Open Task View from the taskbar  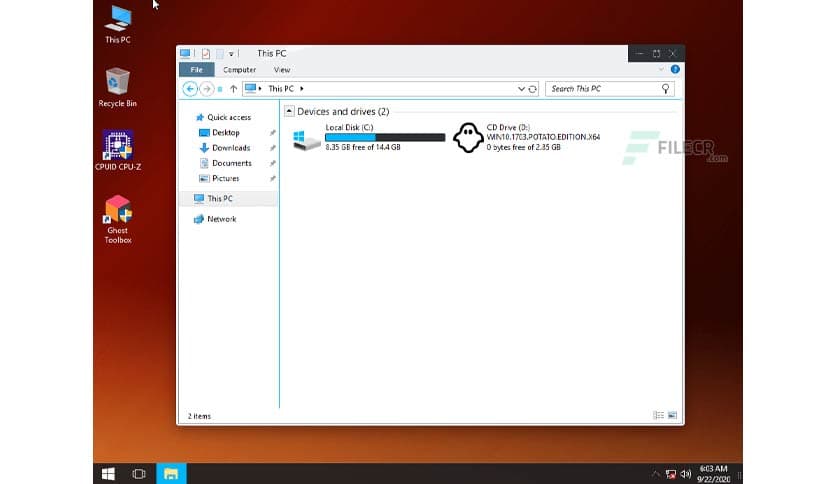point(139,473)
